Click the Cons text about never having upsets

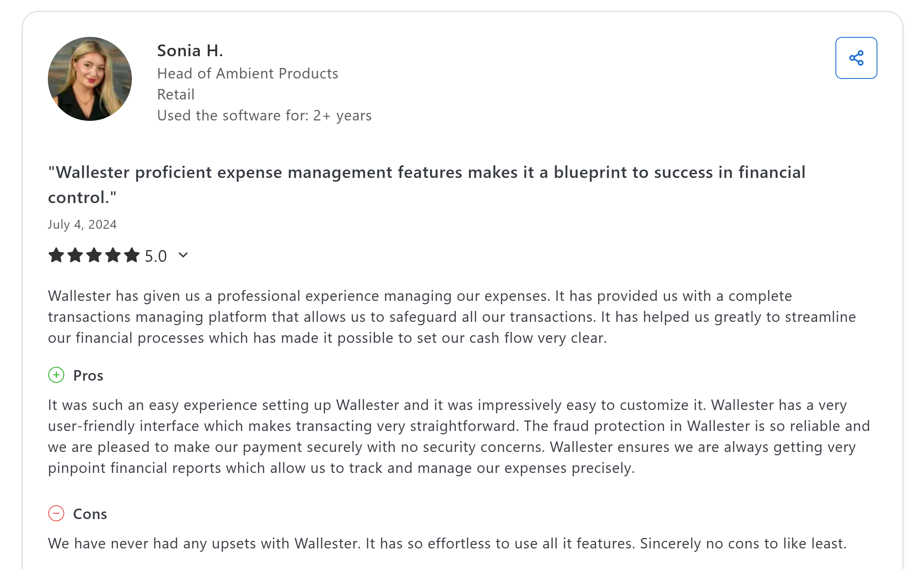coord(447,543)
